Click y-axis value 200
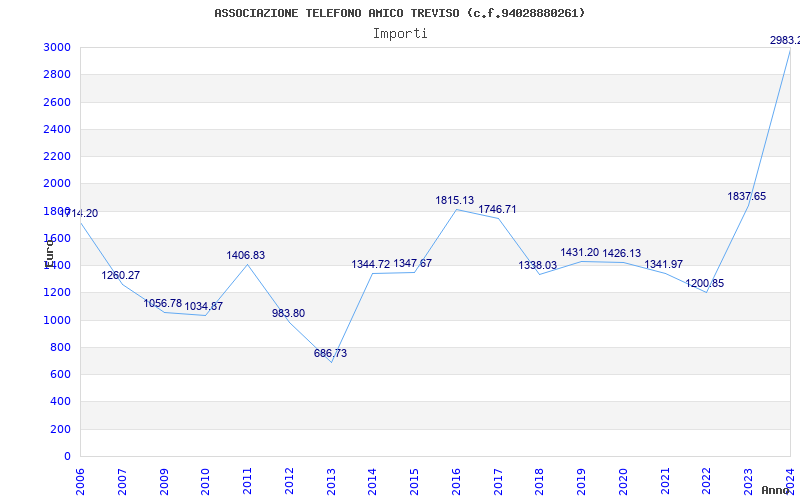This screenshot has width=800, height=500. tap(61, 430)
